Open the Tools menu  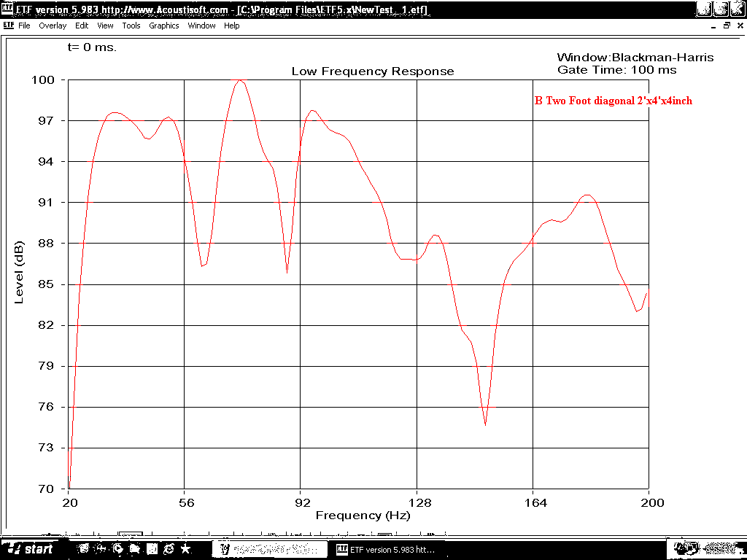pyautogui.click(x=131, y=26)
